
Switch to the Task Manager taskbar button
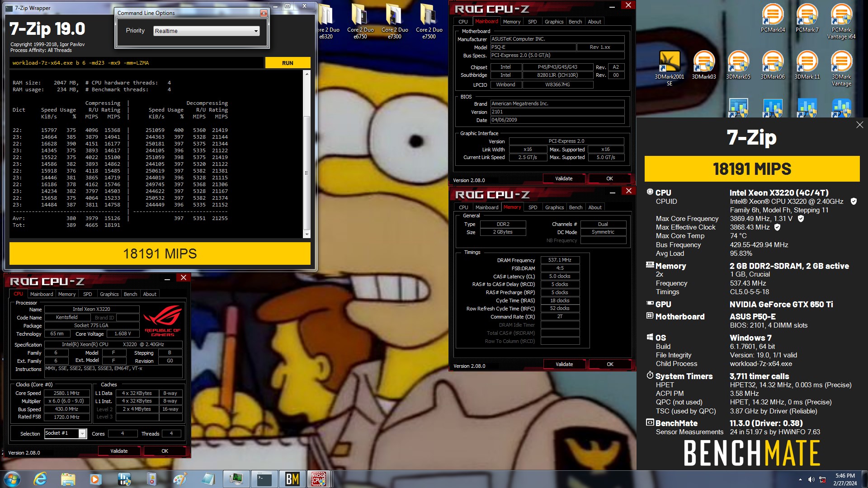click(x=236, y=479)
